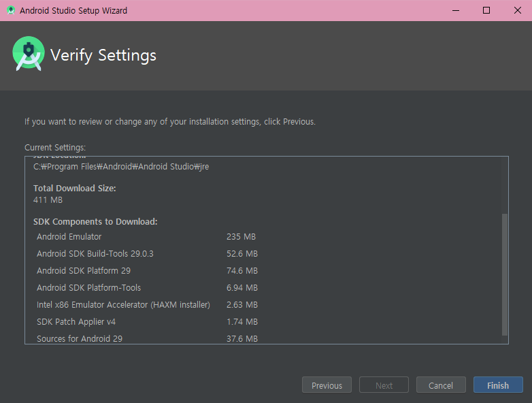The width and height of the screenshot is (532, 403).
Task: Click the 52.6 MB size value
Action: [242, 254]
